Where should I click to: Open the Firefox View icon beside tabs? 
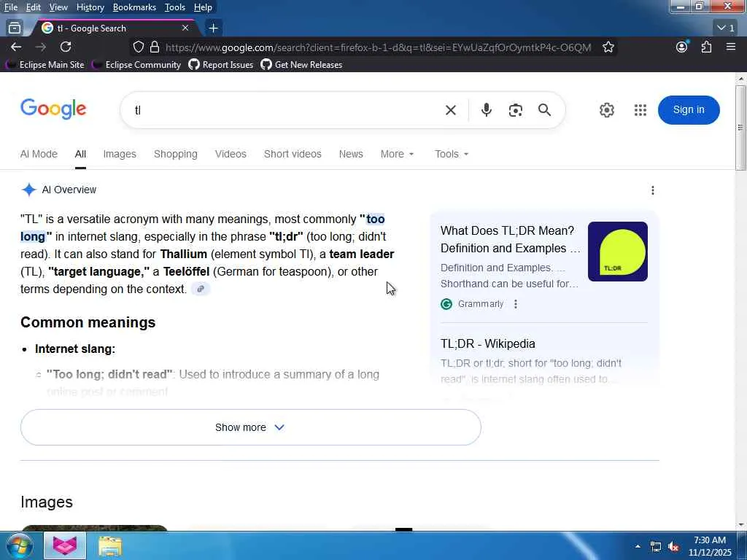click(15, 28)
